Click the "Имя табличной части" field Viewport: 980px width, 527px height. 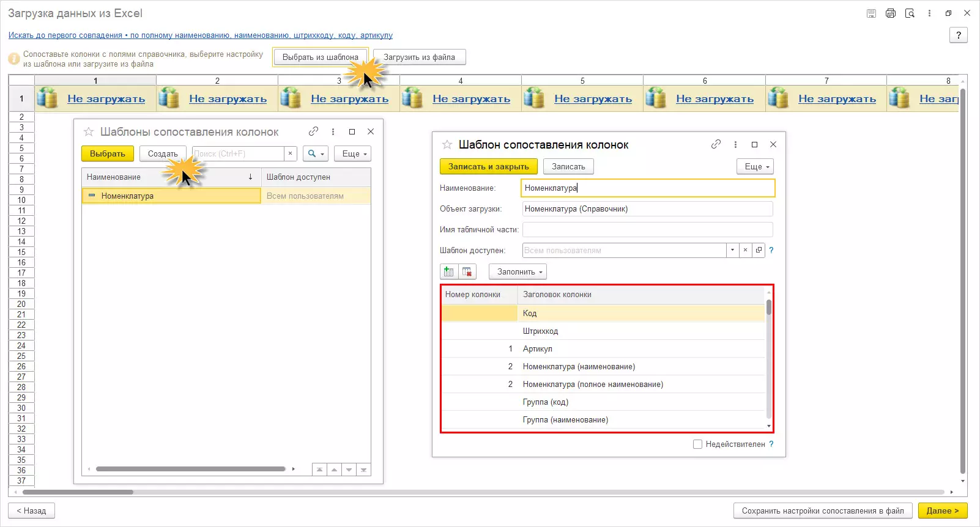[648, 229]
